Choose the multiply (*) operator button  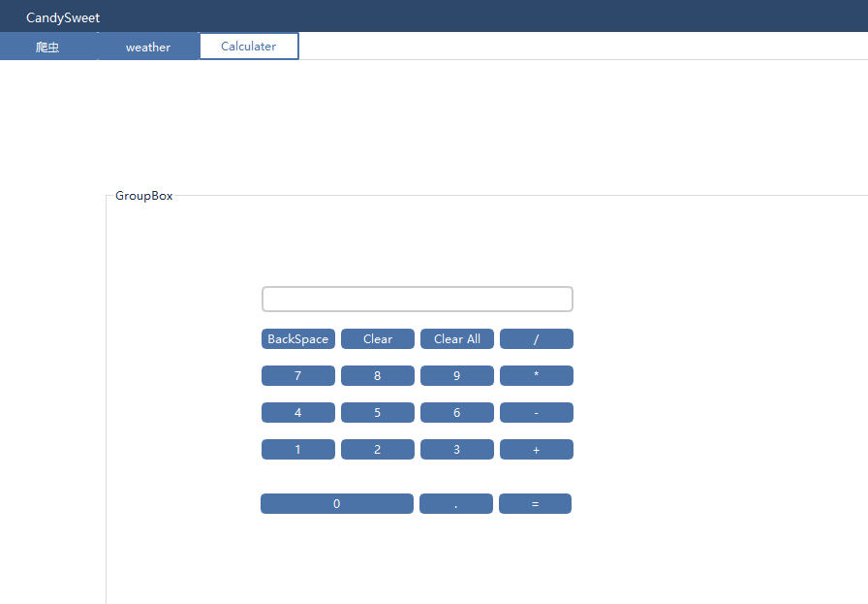point(537,376)
